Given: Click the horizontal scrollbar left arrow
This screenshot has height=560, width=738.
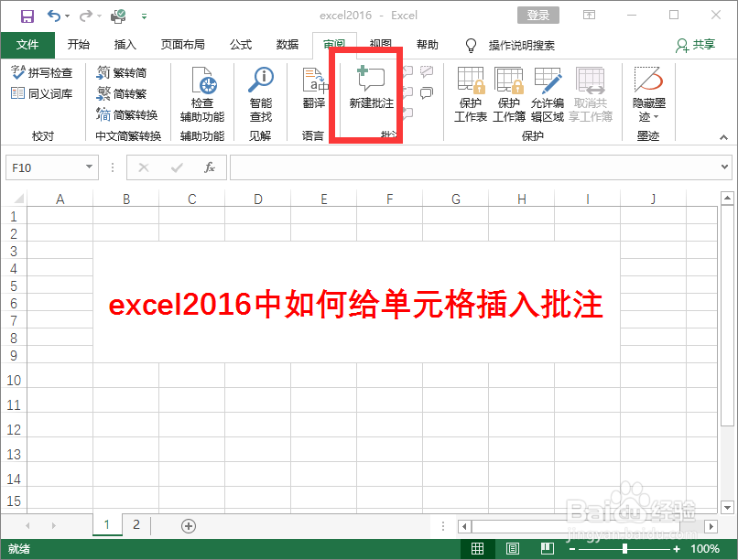Looking at the screenshot, I should (464, 526).
